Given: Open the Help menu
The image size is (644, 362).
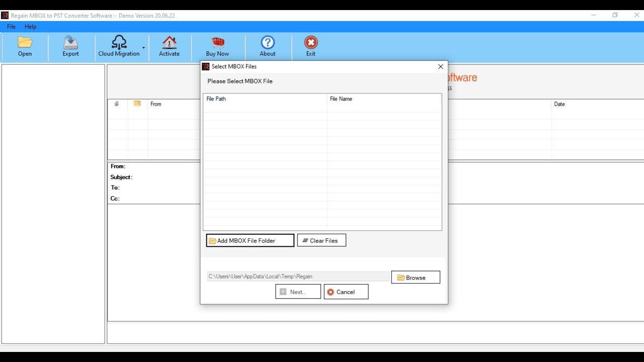Looking at the screenshot, I should [30, 27].
